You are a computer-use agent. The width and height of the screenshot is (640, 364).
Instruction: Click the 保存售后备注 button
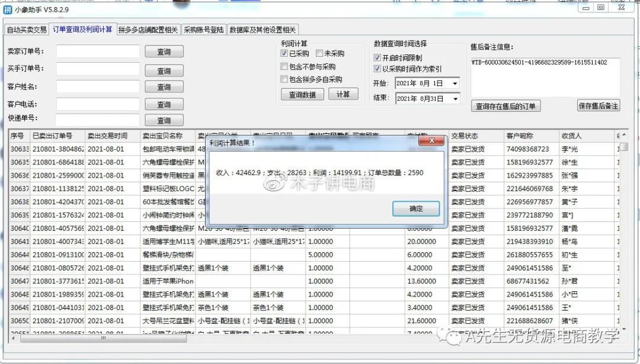pos(599,105)
